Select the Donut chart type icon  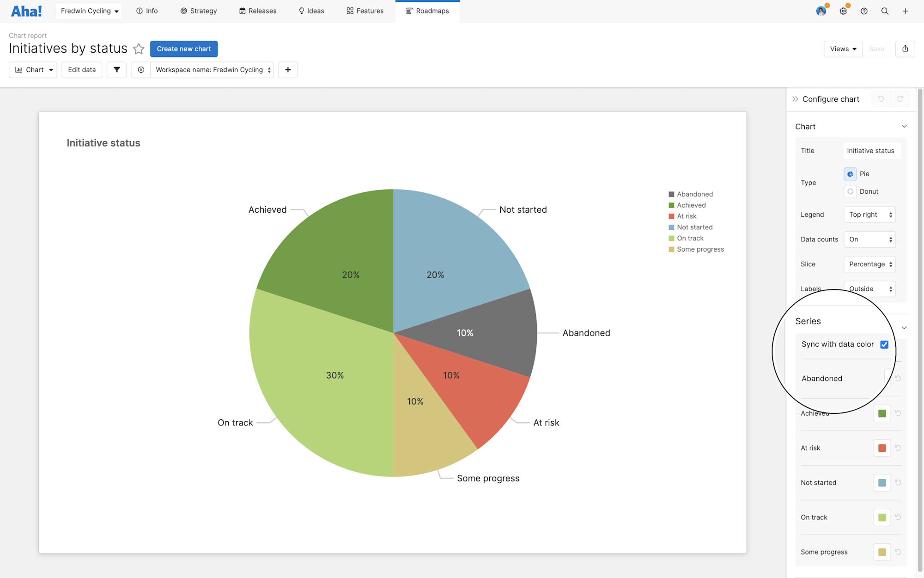click(850, 191)
